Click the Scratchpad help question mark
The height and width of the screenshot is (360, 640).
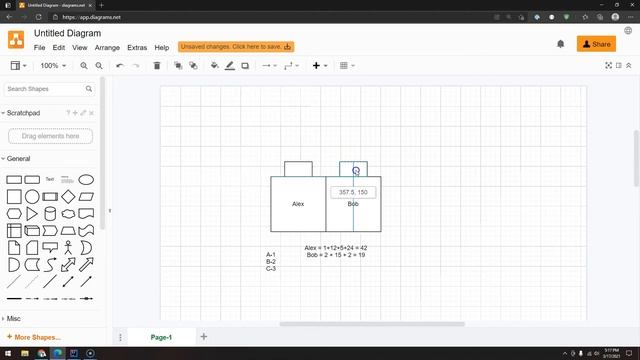[68, 113]
